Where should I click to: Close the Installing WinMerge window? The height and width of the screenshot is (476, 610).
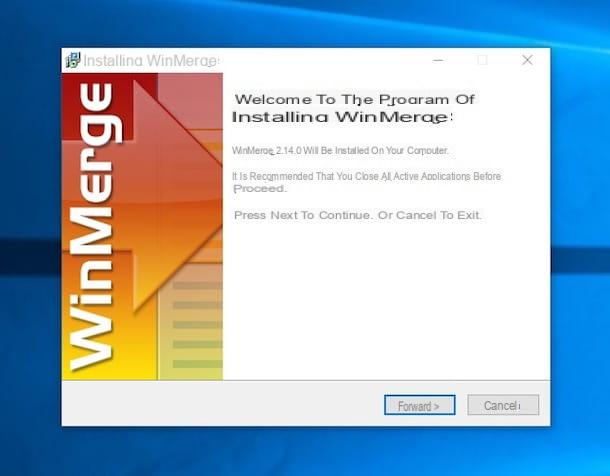pos(527,60)
